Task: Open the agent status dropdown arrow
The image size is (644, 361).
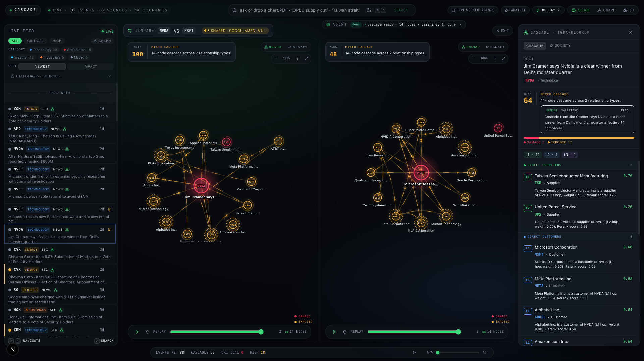Action: click(461, 25)
